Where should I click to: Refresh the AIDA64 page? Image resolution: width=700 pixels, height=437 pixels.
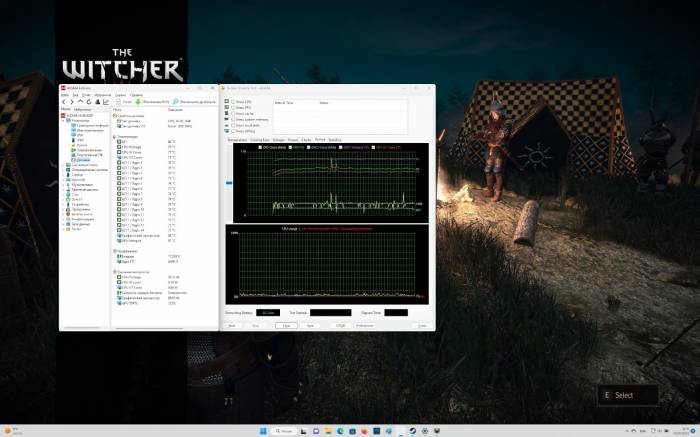(89, 102)
